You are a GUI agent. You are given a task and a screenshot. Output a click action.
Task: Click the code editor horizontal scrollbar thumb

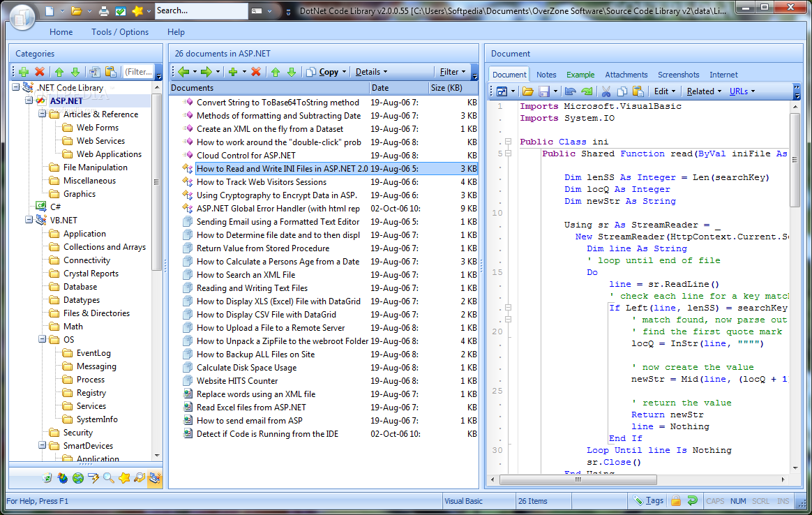click(x=578, y=480)
